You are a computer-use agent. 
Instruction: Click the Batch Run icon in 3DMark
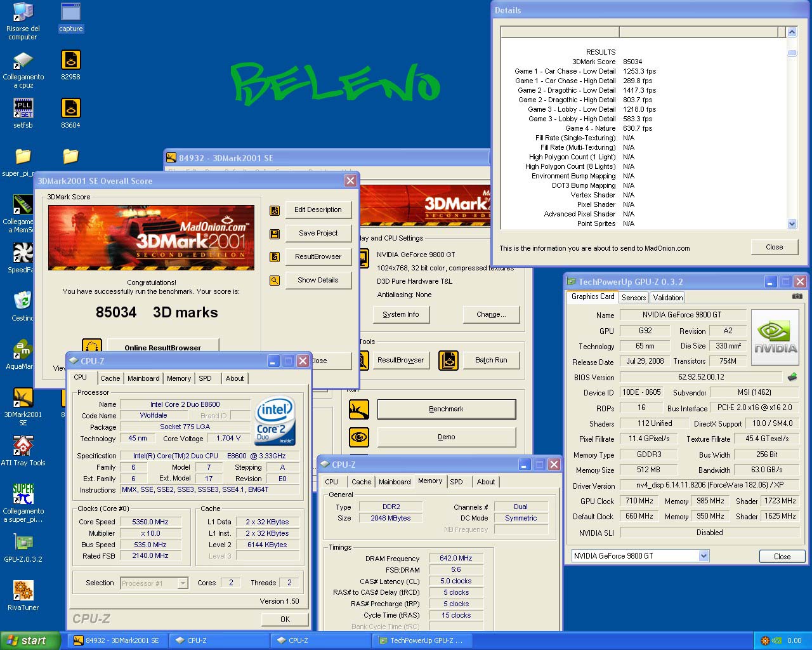(449, 361)
